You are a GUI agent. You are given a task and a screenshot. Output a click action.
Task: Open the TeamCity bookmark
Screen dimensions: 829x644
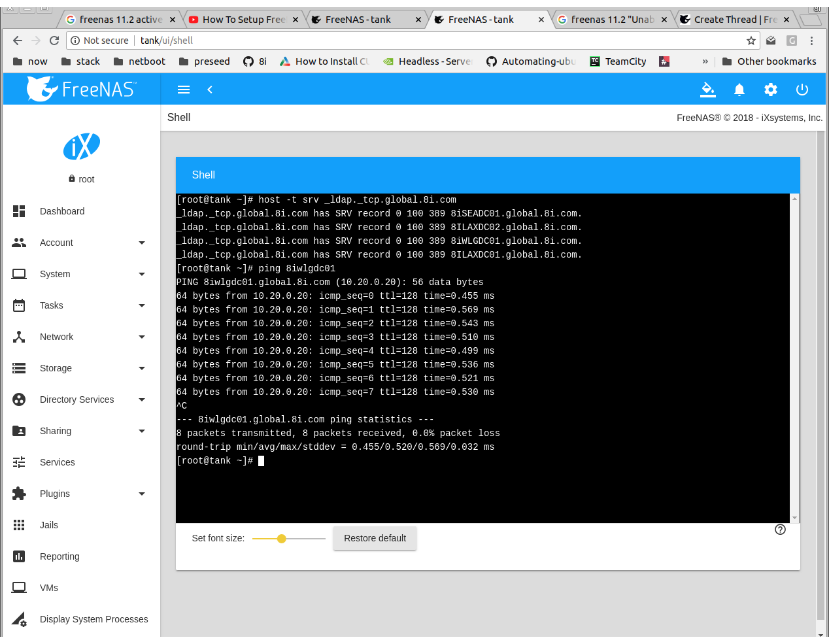coord(618,61)
